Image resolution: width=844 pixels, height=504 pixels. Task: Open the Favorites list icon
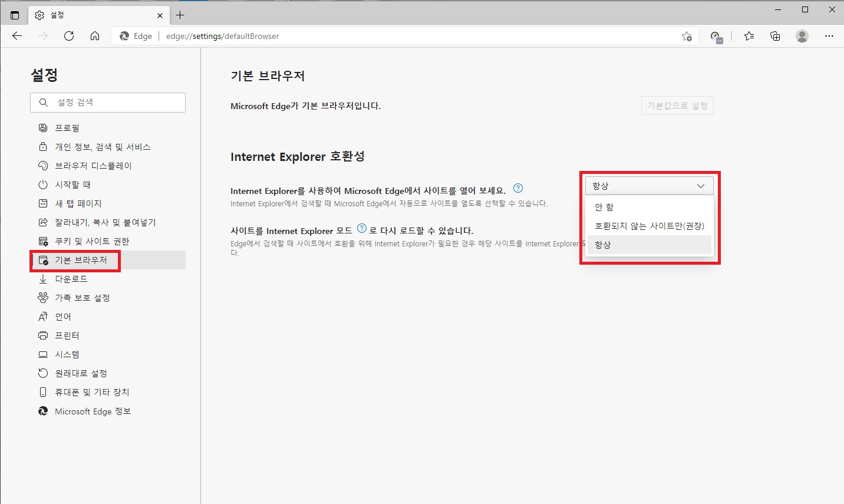click(x=749, y=36)
